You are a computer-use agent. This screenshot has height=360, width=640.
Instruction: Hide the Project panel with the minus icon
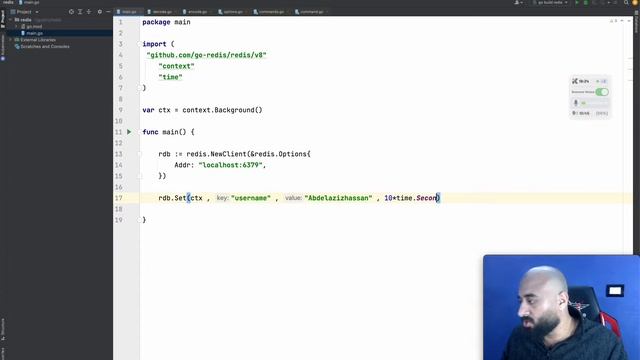108,12
